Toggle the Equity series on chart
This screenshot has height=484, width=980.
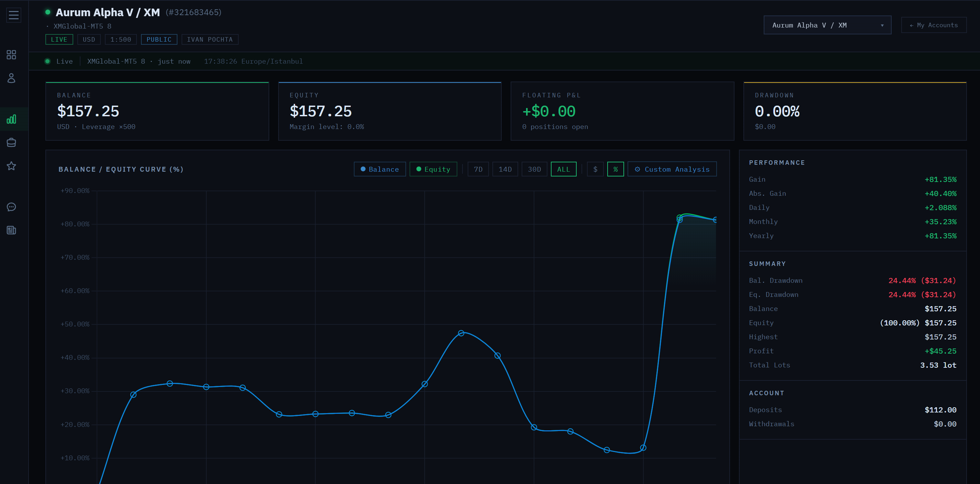(433, 169)
